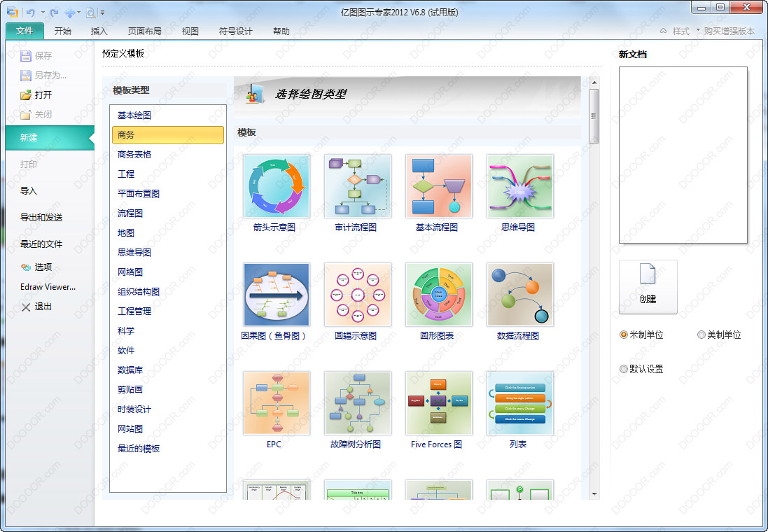Switch to the 符号设计 tab
This screenshot has width=768, height=532.
tap(236, 31)
